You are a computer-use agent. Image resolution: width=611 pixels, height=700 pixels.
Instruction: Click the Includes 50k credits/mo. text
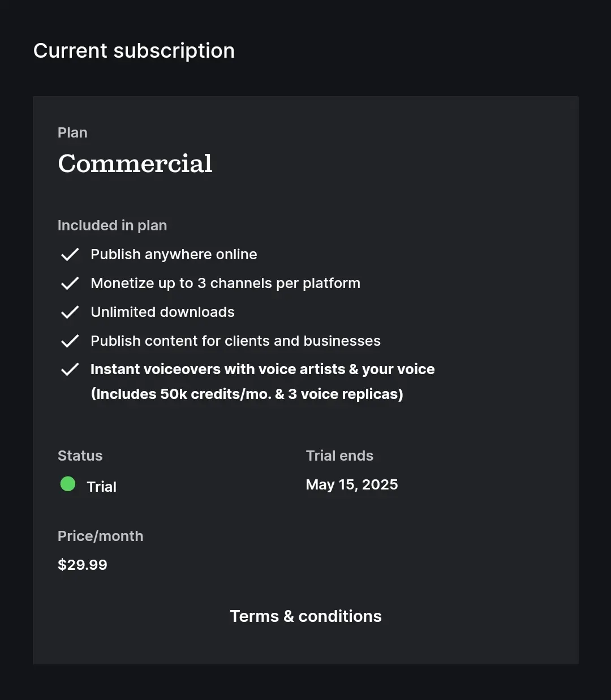pyautogui.click(x=247, y=394)
